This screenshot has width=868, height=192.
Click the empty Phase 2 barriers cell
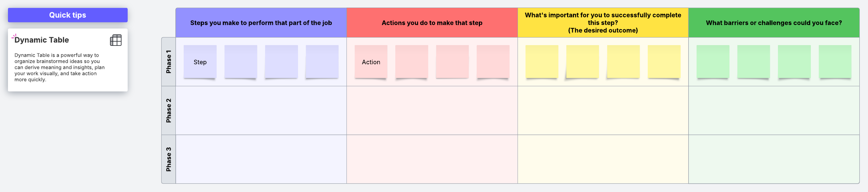(x=774, y=110)
